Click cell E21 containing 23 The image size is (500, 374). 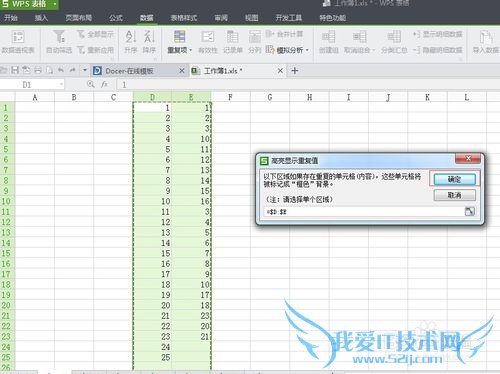pyautogui.click(x=191, y=316)
